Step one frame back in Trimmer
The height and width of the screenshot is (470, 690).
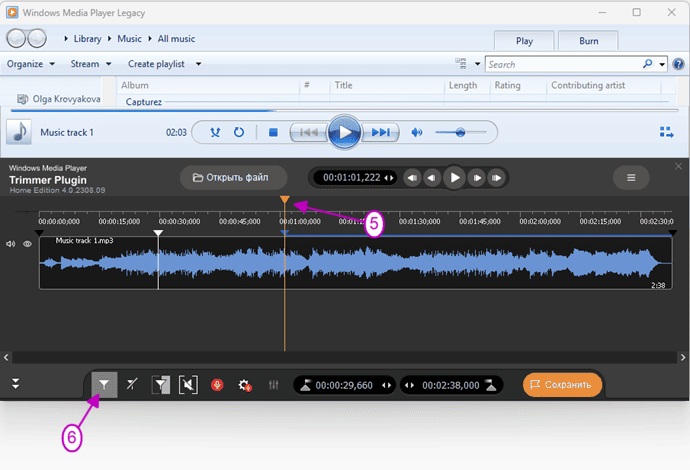432,178
